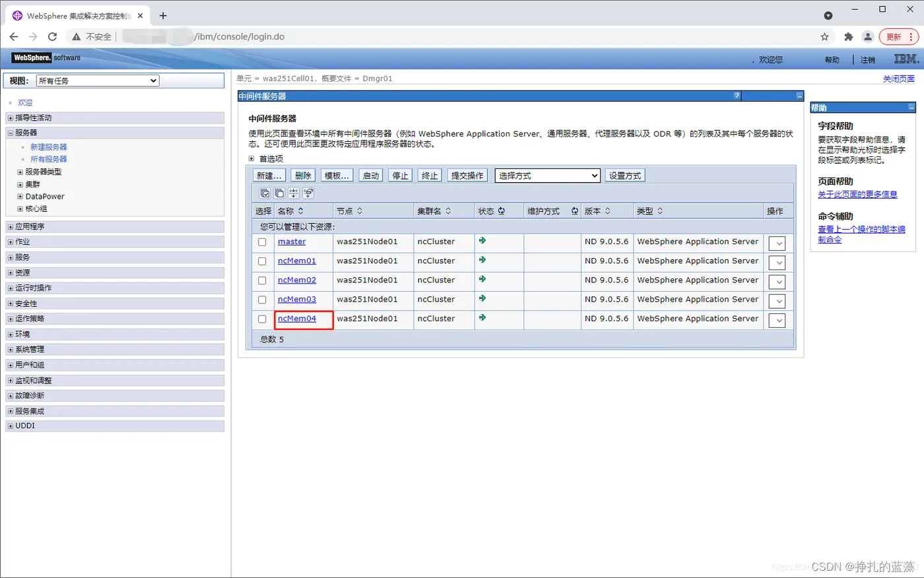Click the 启动 button
Screen dimensions: 924x578
[371, 176]
